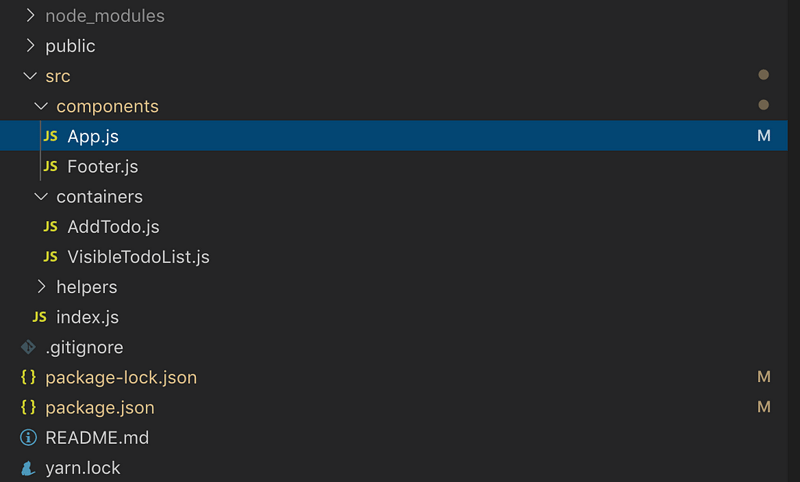This screenshot has height=482, width=800.
Task: Click the JS icon beside Footer.js
Action: tap(51, 166)
